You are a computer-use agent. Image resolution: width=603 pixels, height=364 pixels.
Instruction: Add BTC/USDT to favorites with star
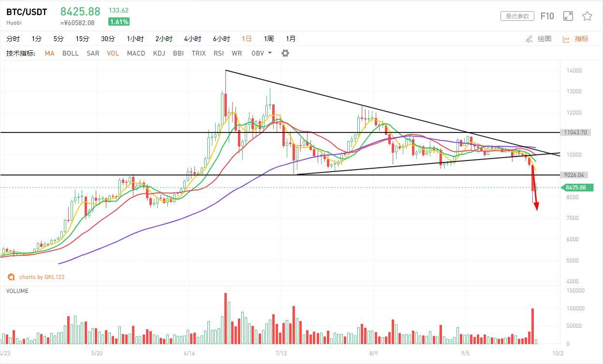point(587,16)
